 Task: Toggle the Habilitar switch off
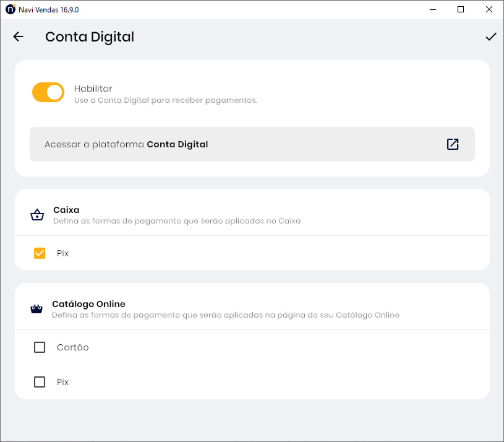pos(48,92)
